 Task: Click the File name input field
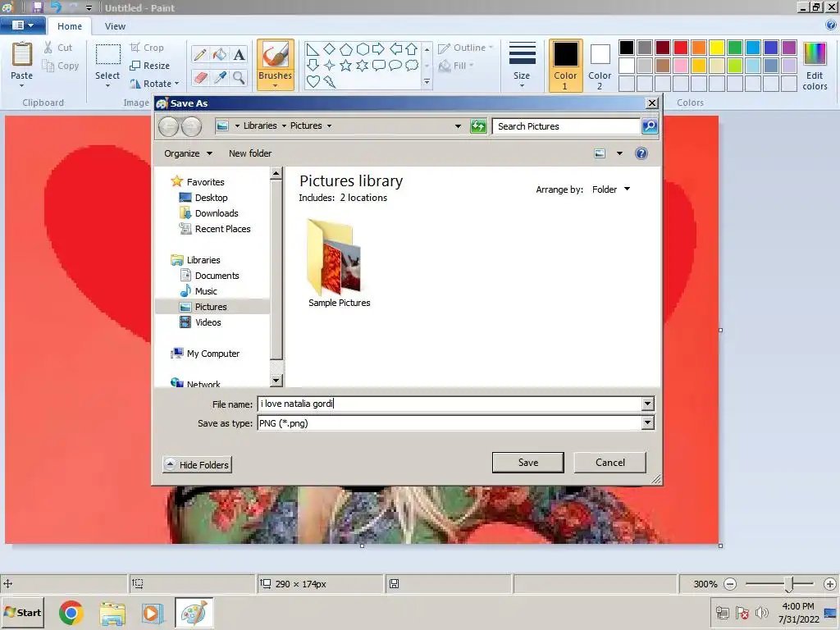click(x=450, y=404)
